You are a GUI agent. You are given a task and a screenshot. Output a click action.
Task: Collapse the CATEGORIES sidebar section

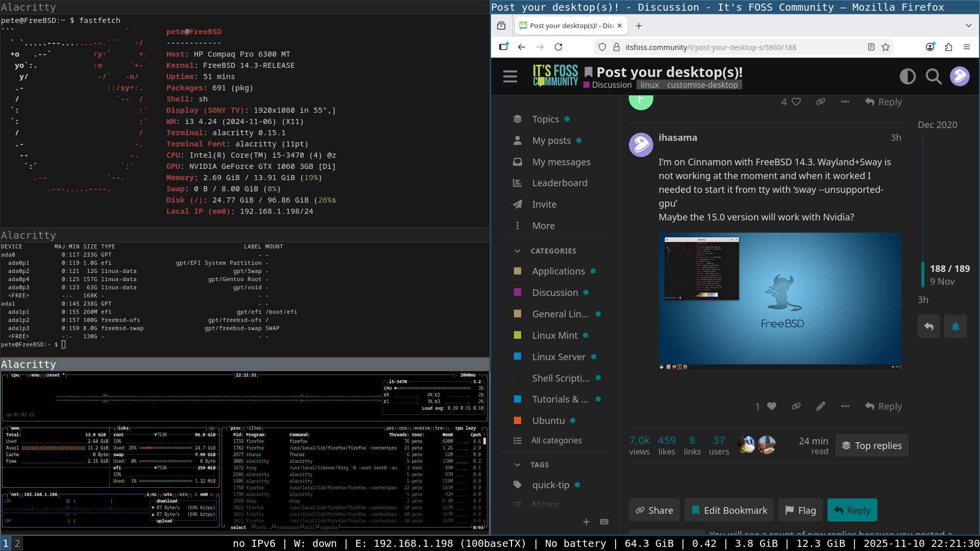pos(518,251)
